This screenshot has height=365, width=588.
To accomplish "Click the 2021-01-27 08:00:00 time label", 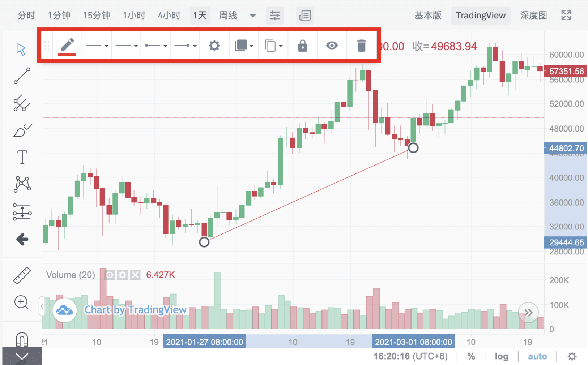I will 205,342.
